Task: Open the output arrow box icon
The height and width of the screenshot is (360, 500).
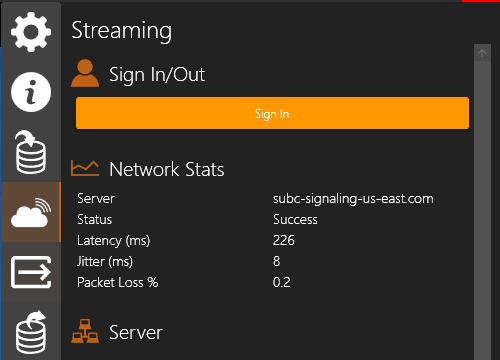Action: point(31,272)
